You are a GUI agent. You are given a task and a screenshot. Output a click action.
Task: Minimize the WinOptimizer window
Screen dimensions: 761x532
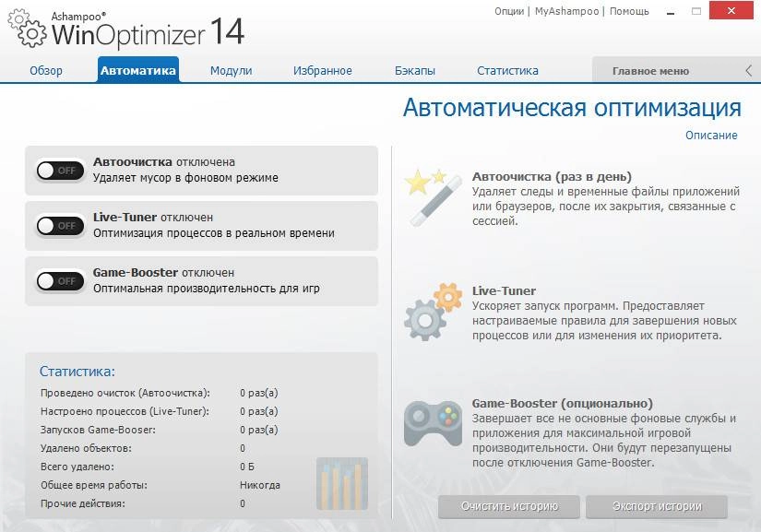click(x=671, y=11)
